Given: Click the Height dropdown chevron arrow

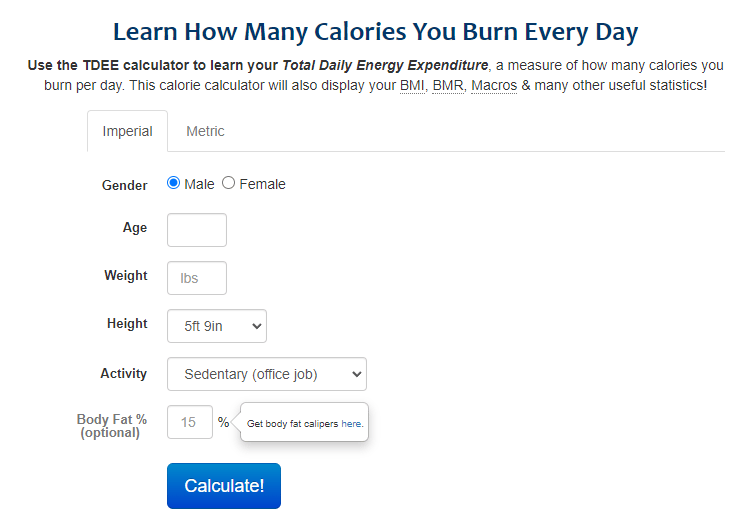Looking at the screenshot, I should pos(257,326).
